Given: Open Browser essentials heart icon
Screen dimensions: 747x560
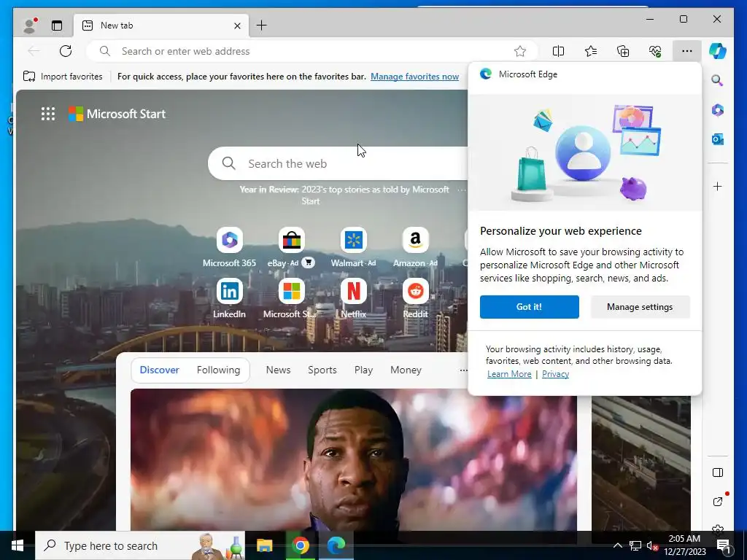Looking at the screenshot, I should [655, 51].
